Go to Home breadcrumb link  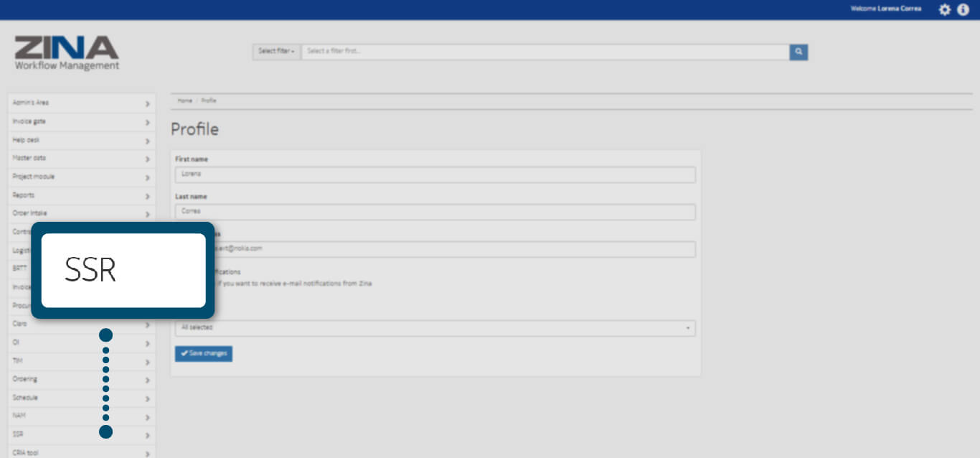tap(184, 101)
